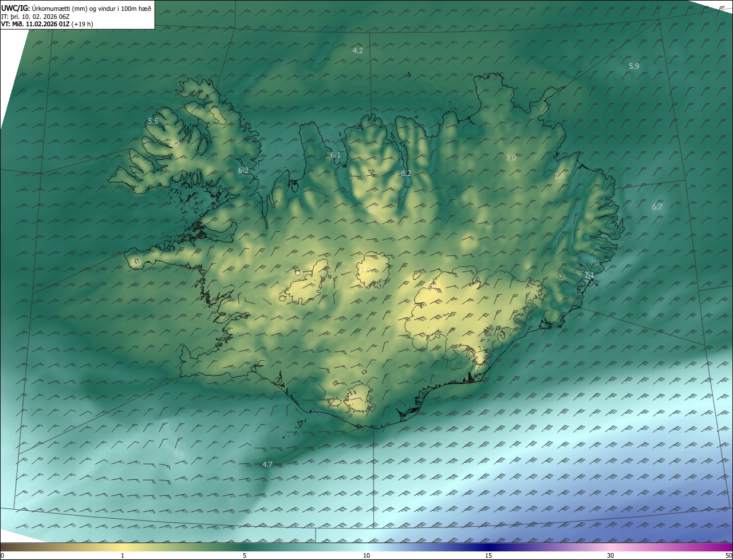
Task: Click the precipitation value 2.6 on the map
Action: 559,176
